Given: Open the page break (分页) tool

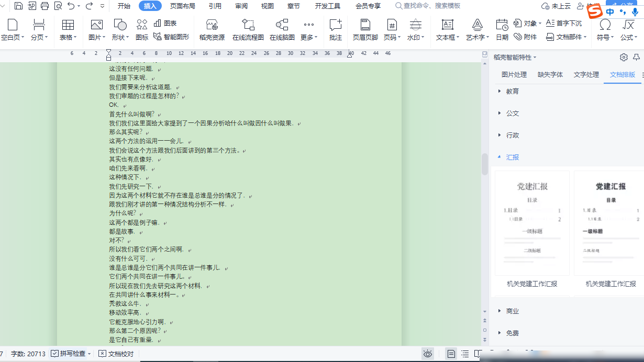Looking at the screenshot, I should pyautogui.click(x=39, y=29).
